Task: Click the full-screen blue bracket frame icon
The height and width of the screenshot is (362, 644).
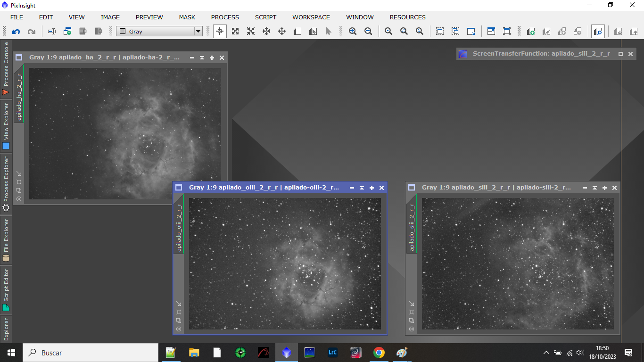Action: click(507, 32)
